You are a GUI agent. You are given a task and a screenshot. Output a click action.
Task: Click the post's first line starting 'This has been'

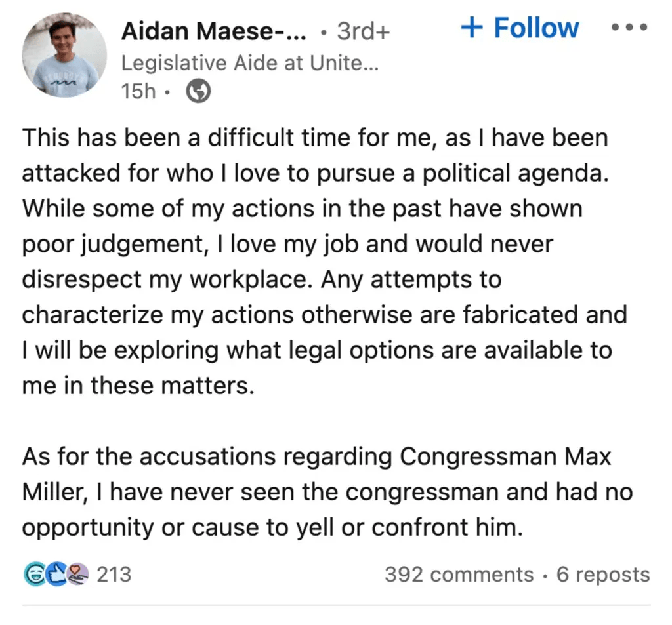pos(315,138)
